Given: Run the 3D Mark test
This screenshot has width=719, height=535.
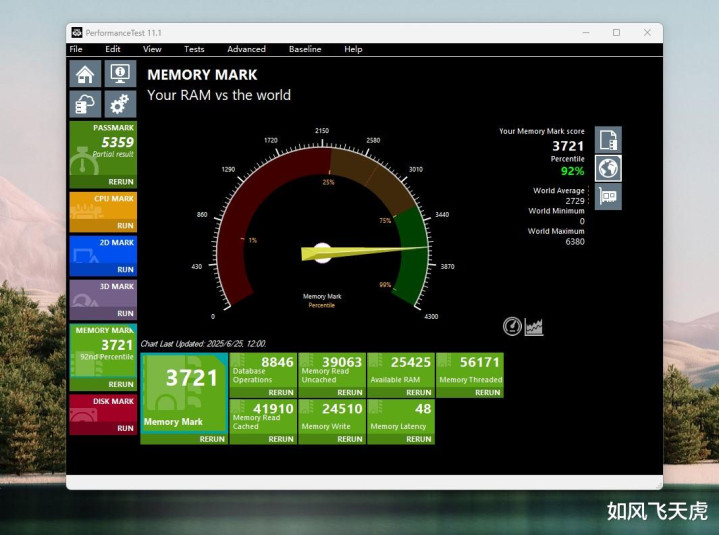Looking at the screenshot, I should point(125,314).
